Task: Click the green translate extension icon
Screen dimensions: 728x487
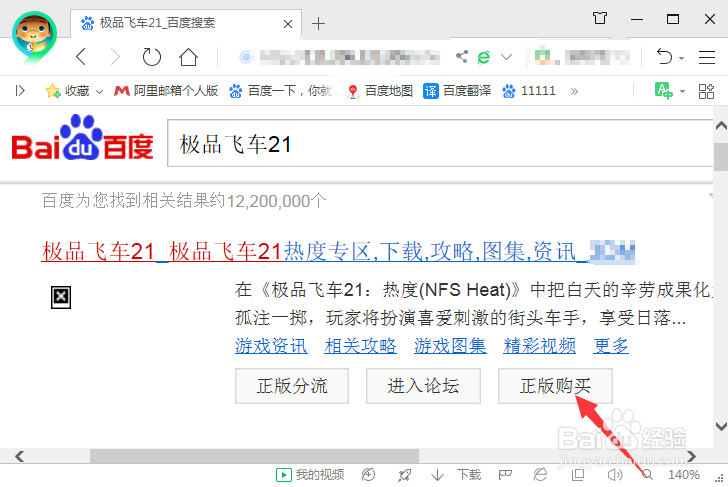Action: (663, 91)
